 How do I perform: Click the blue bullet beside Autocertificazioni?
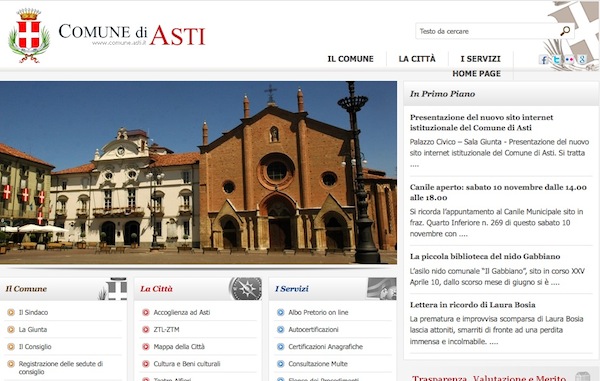280,329
